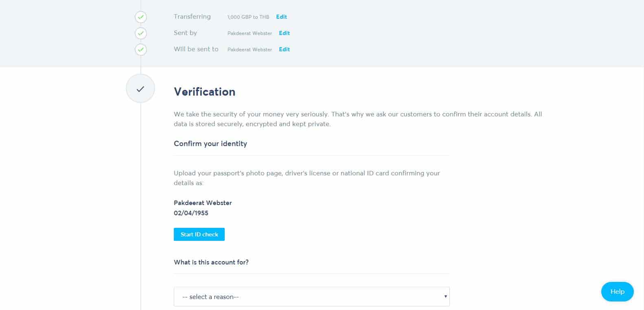Edit the Transferring amount details
The image size is (644, 310).
pos(281,17)
